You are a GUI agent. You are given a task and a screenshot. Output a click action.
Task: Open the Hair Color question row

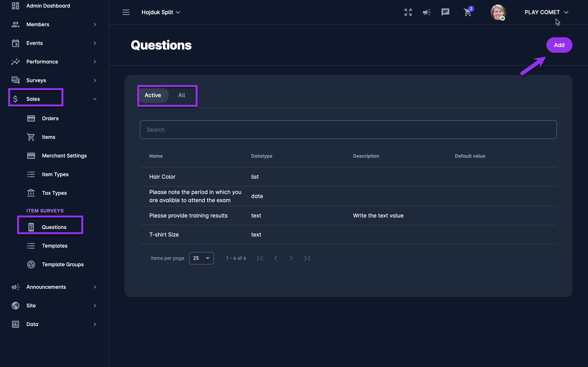click(162, 177)
